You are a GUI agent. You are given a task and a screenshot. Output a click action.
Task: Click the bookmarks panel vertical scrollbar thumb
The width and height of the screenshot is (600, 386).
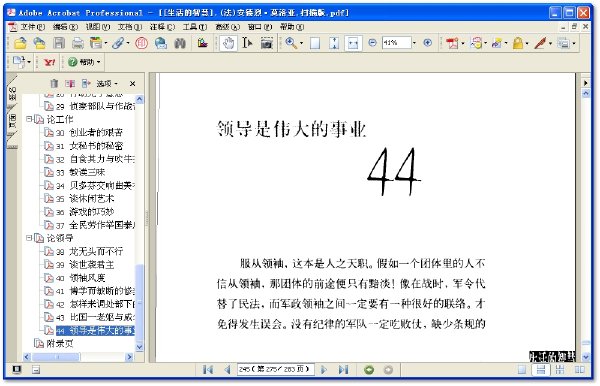pos(140,302)
